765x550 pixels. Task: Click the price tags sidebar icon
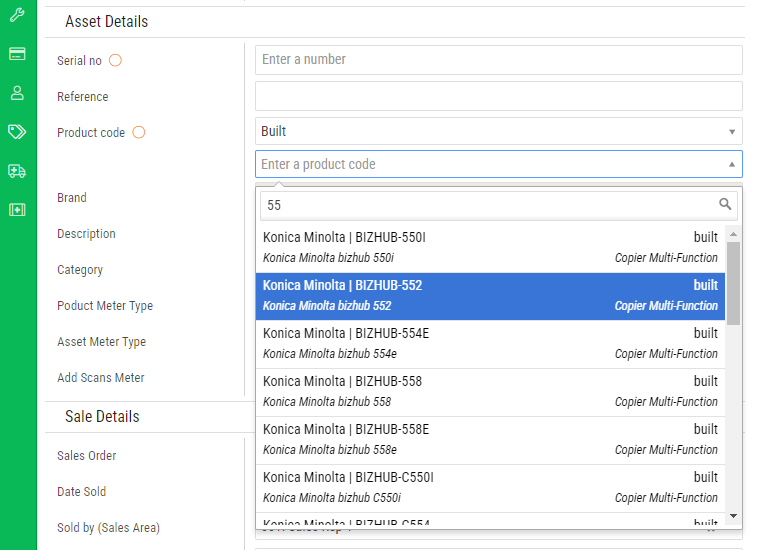[17, 132]
